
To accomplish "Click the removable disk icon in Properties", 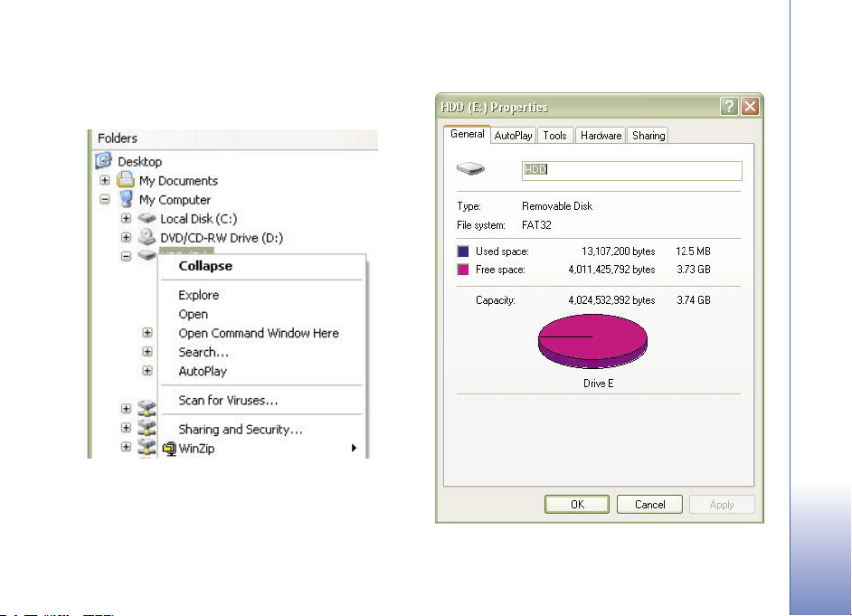I will click(x=470, y=169).
